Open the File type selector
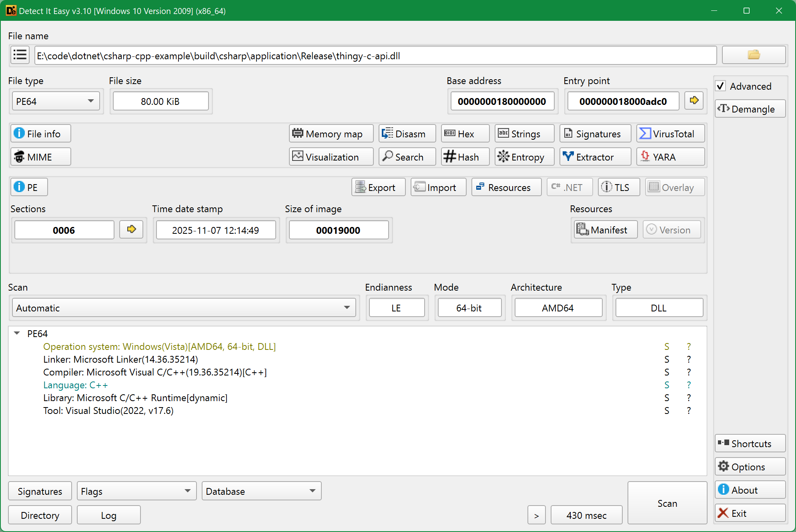This screenshot has width=796, height=532. click(56, 101)
